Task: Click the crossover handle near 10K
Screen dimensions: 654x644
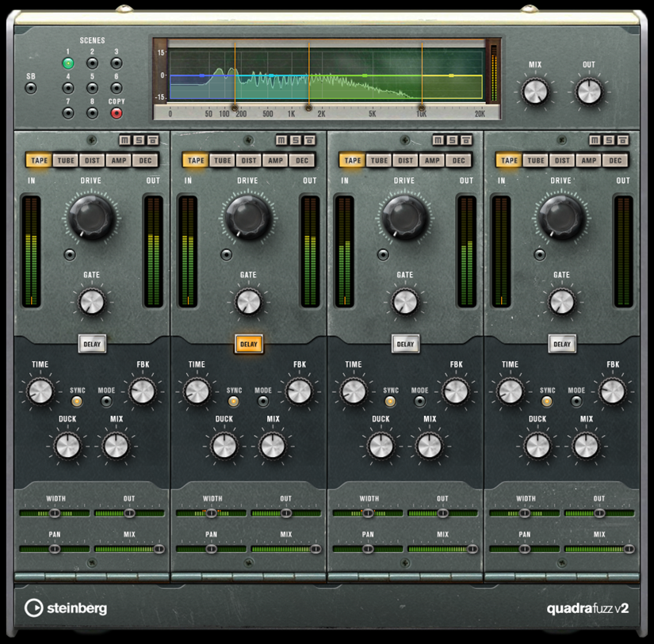Action: [422, 108]
